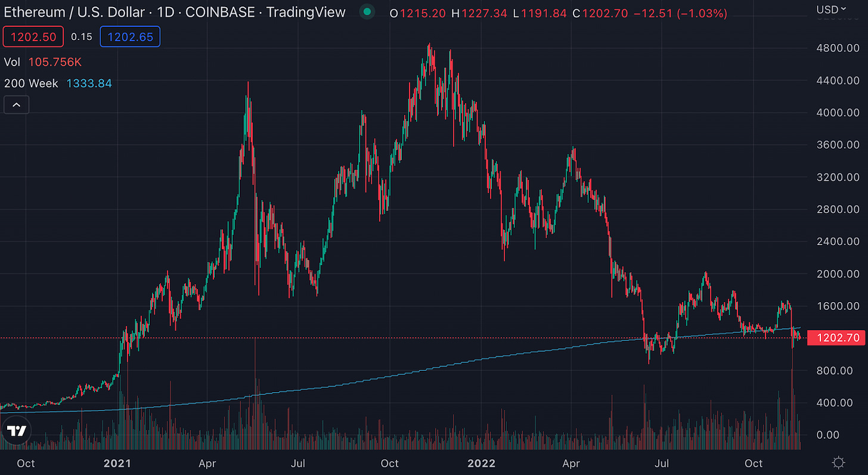The width and height of the screenshot is (868, 475).
Task: Click the O1215.20 open value in header
Action: pyautogui.click(x=417, y=13)
